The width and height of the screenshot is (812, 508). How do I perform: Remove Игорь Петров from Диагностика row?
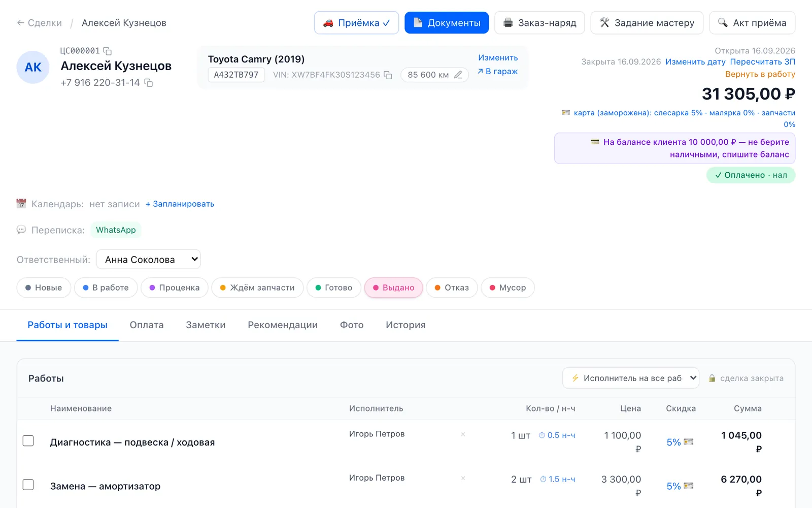[463, 434]
